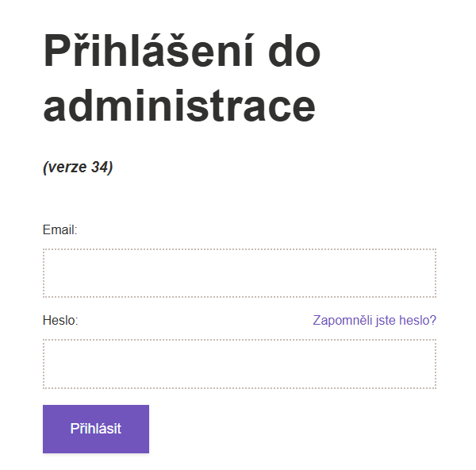Click the (verze 34) version text
The height and width of the screenshot is (470, 476).
(x=78, y=167)
